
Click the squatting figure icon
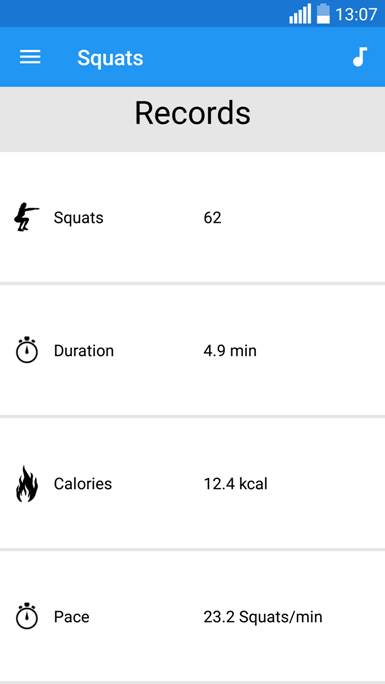pyautogui.click(x=26, y=217)
